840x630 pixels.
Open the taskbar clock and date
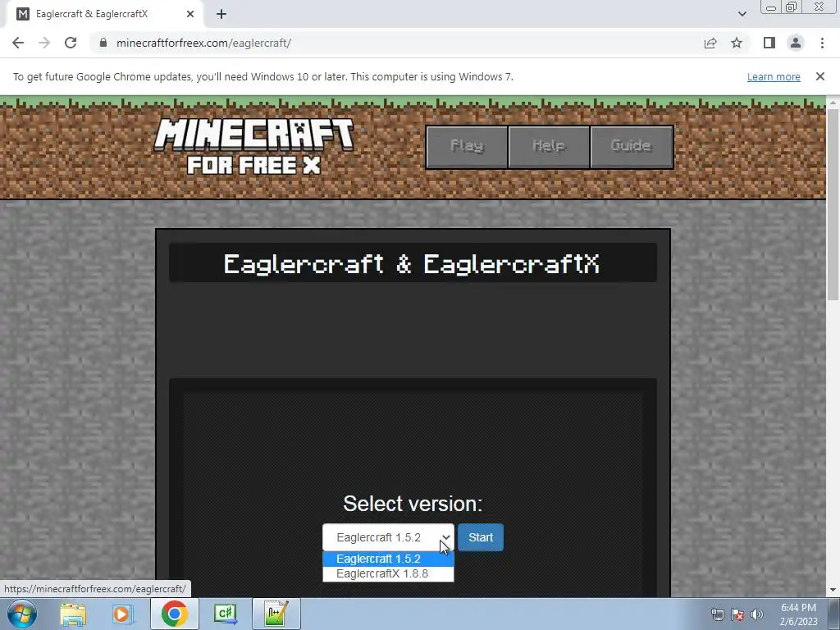pyautogui.click(x=798, y=614)
